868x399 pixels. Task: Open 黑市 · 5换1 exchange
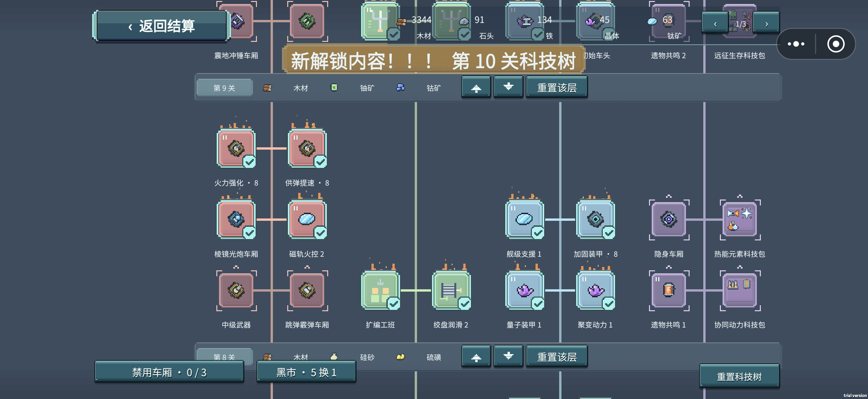coord(306,372)
